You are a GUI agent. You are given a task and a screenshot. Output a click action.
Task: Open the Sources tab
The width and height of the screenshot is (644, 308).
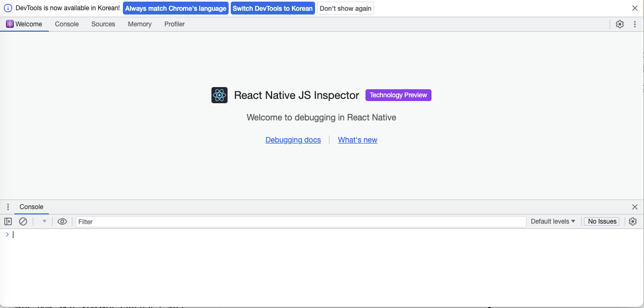[103, 24]
